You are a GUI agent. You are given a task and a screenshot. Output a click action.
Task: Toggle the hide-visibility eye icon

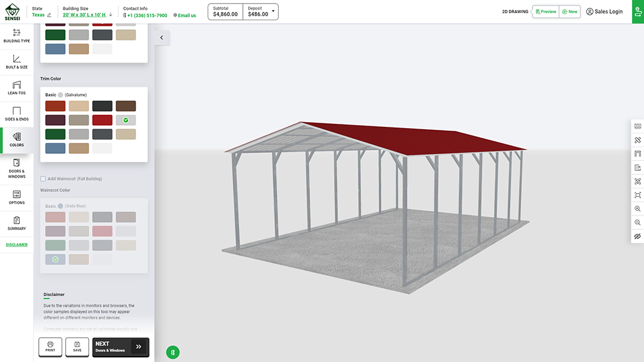[637, 236]
